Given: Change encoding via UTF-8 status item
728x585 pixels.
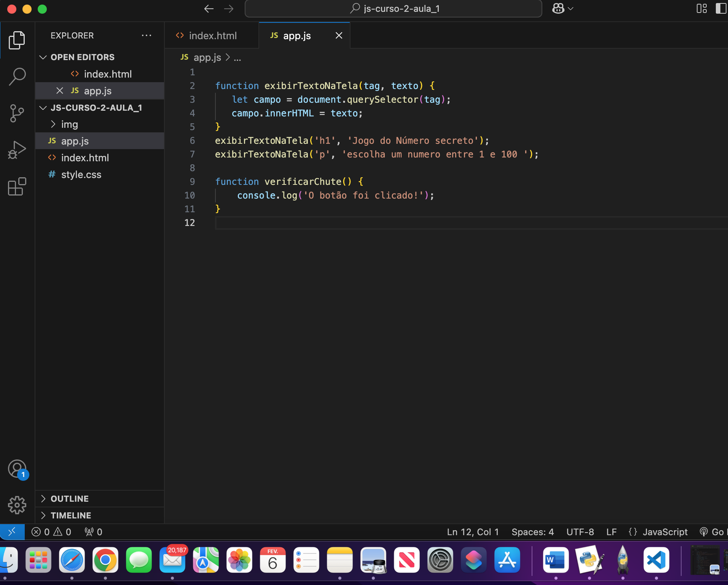Looking at the screenshot, I should point(580,532).
